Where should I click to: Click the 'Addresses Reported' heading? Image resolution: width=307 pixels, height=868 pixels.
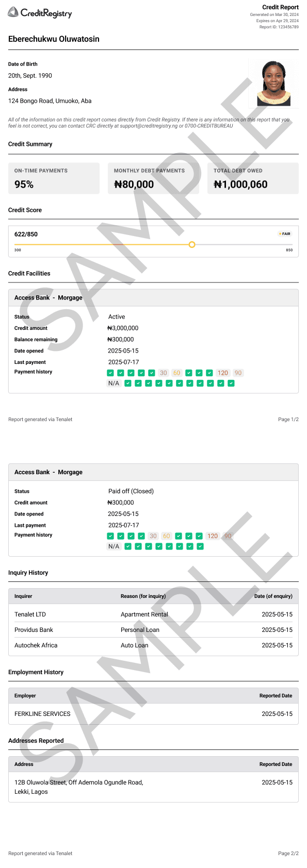(x=36, y=741)
